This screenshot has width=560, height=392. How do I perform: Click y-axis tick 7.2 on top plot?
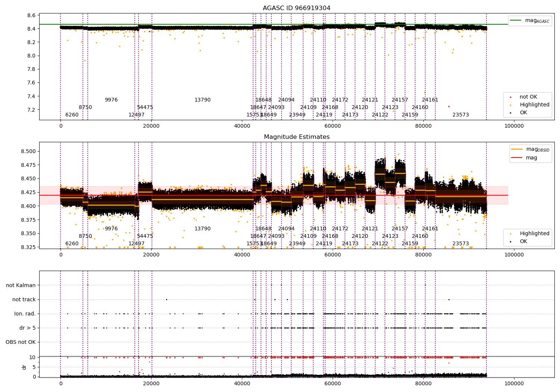click(x=31, y=110)
